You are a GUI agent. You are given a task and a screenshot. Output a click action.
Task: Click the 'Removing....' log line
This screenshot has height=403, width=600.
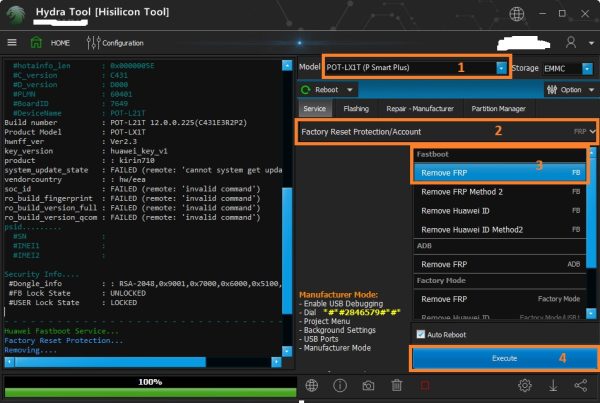[30, 350]
